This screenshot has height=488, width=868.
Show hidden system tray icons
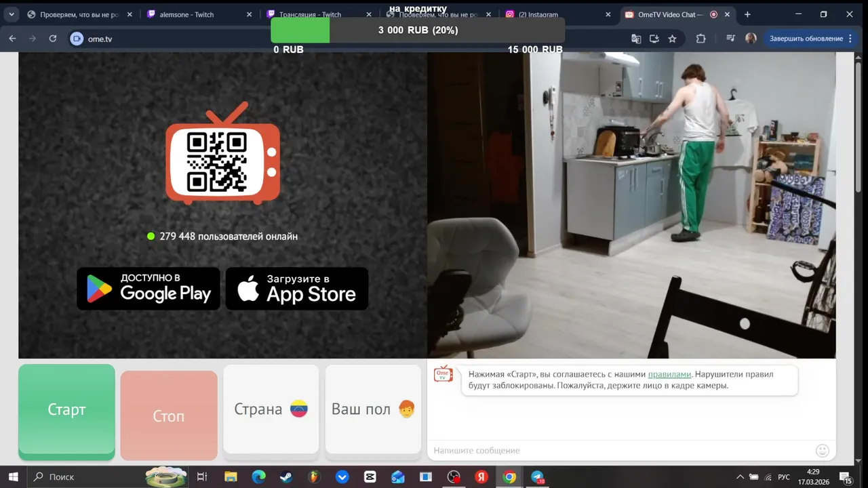pyautogui.click(x=740, y=477)
